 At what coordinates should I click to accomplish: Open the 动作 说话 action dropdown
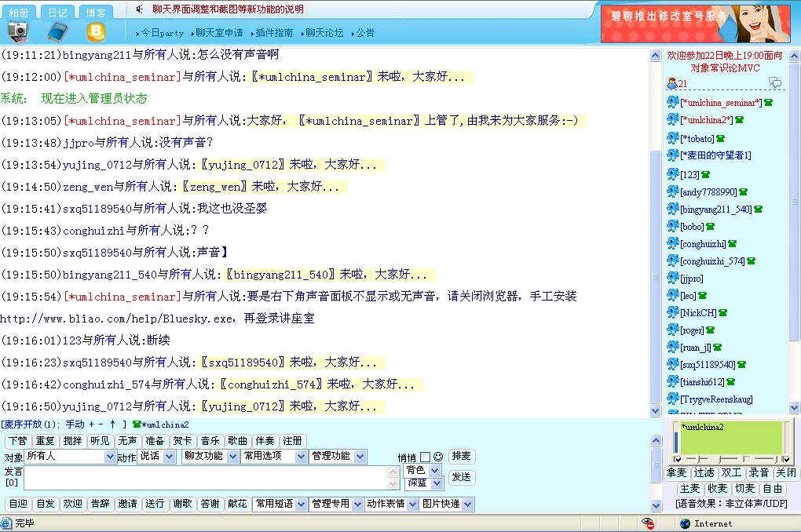(156, 457)
